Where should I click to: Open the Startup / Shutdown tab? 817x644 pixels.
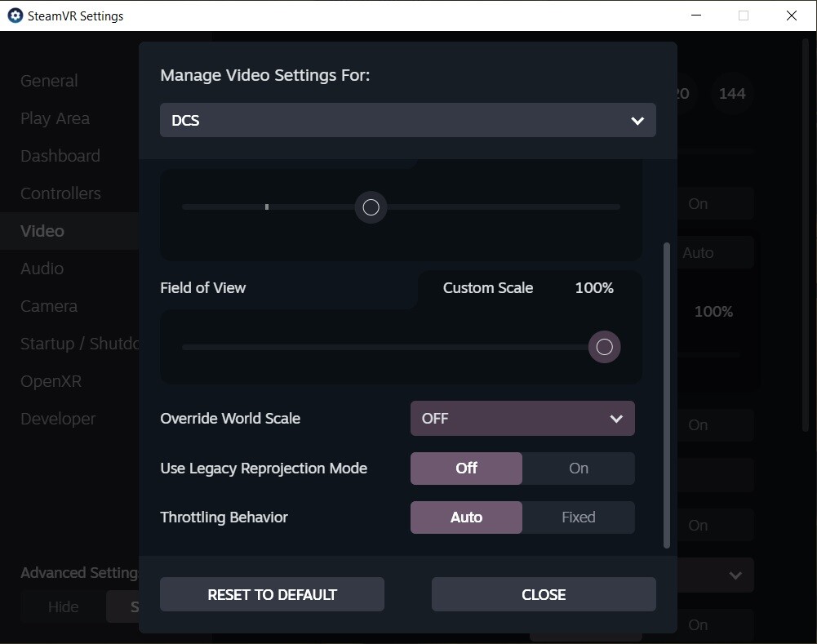tap(79, 344)
